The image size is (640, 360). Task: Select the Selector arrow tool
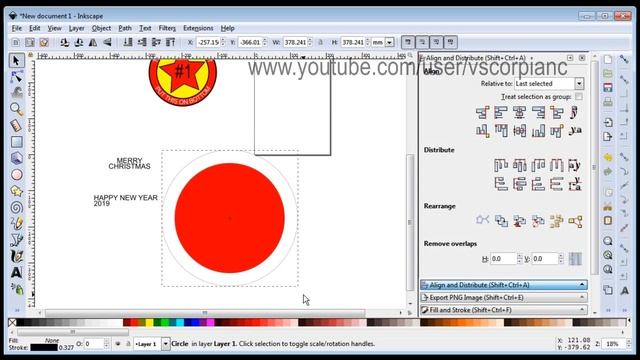point(16,60)
